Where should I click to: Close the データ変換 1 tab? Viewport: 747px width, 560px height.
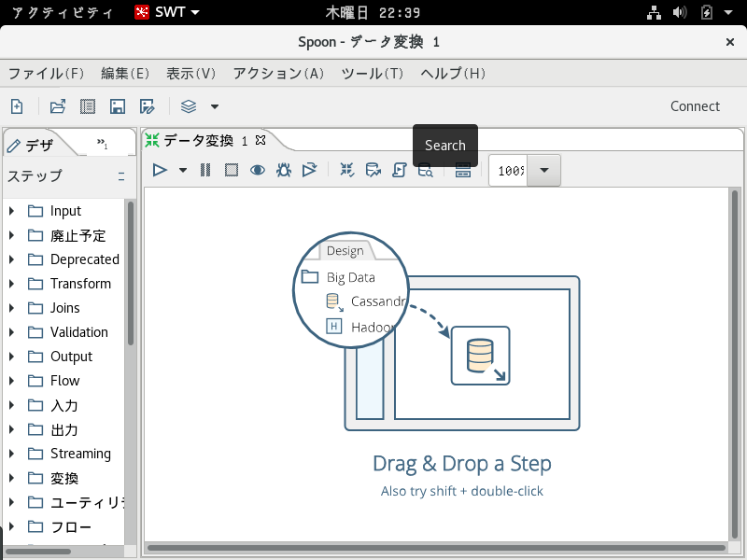261,140
